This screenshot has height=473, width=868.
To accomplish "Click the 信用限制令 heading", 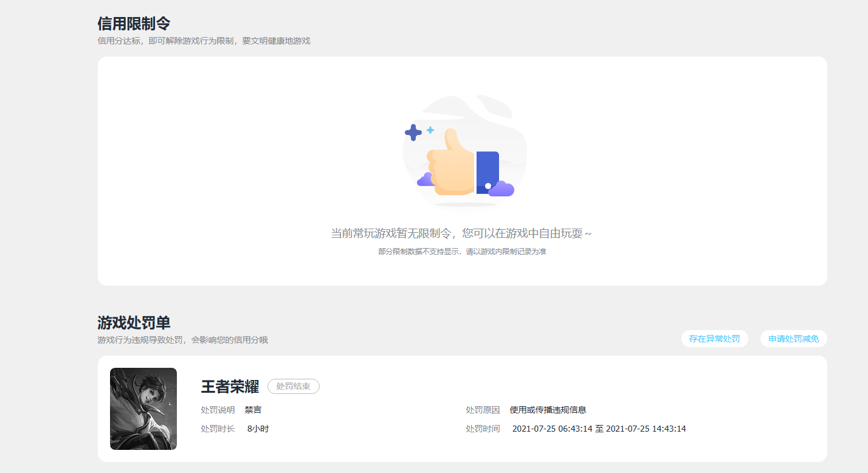I will (134, 24).
